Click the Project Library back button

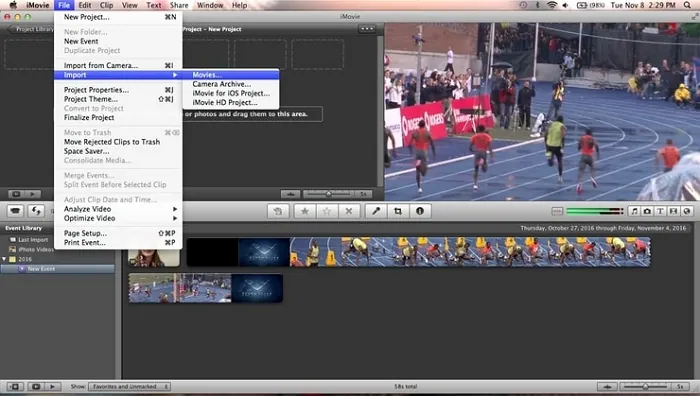30,29
